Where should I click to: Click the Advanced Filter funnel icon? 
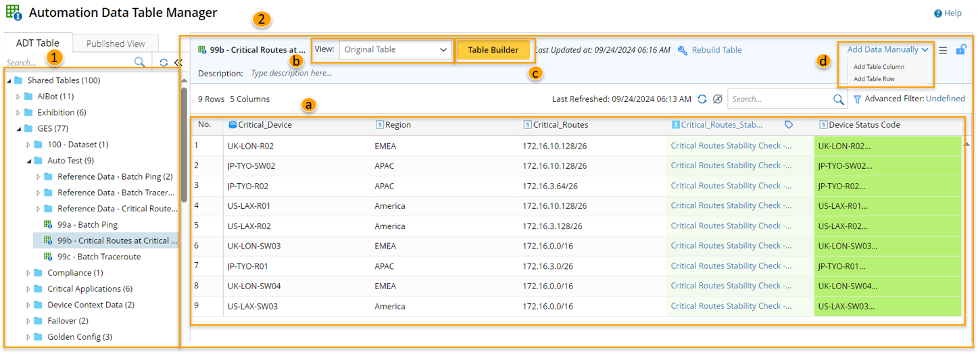click(x=857, y=99)
